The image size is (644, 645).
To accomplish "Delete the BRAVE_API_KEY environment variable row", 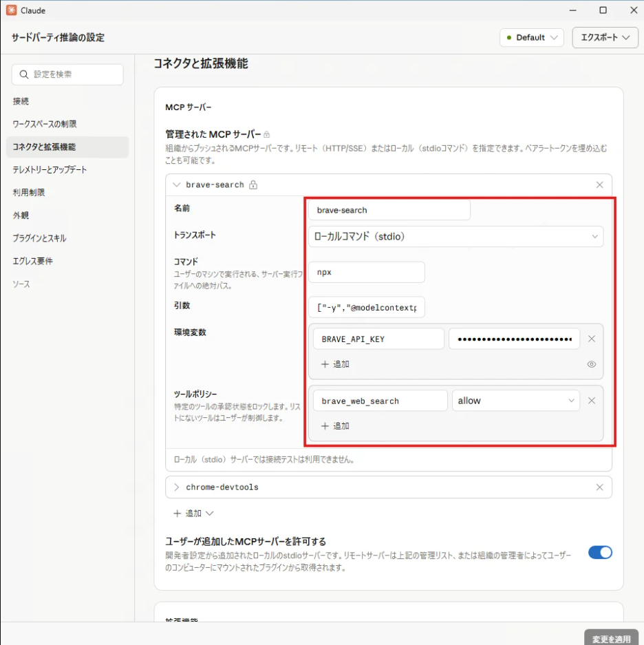I will click(x=591, y=339).
